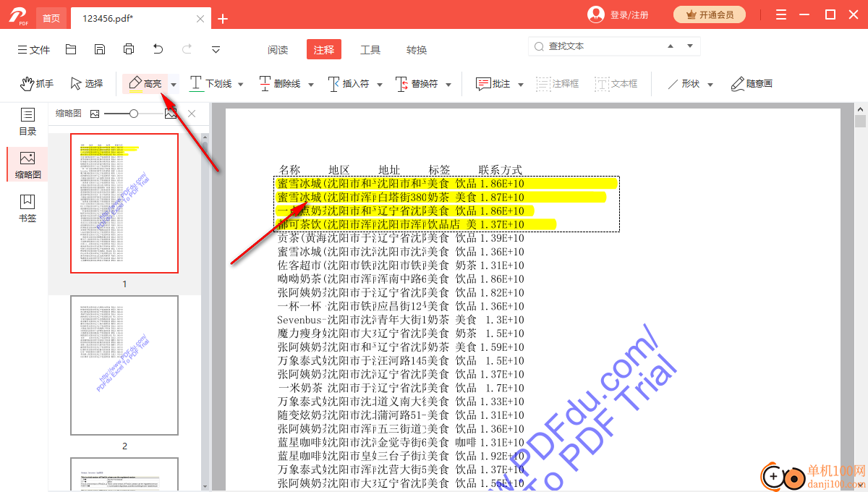
Task: Click the thumbnail size slider handle
Action: (x=134, y=114)
